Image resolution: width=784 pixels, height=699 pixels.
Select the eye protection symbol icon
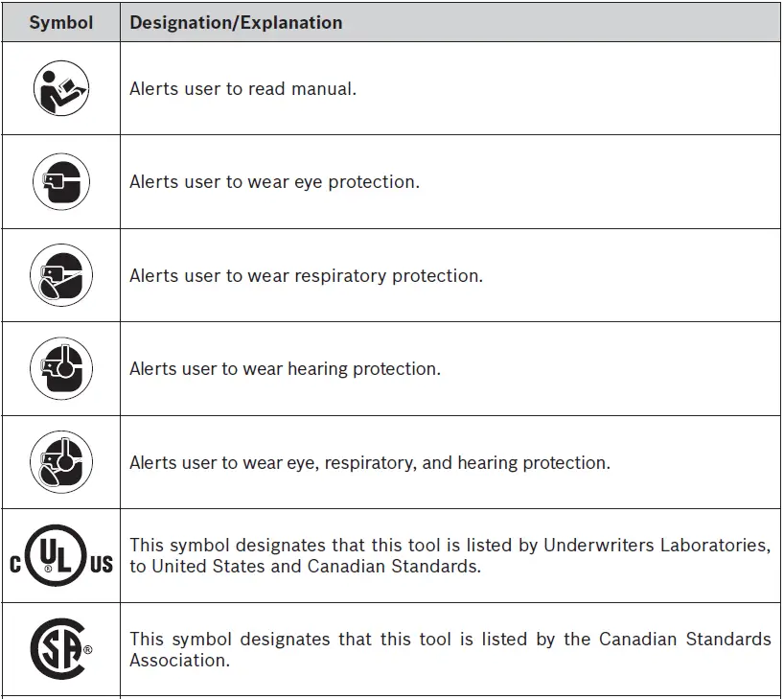[61, 182]
